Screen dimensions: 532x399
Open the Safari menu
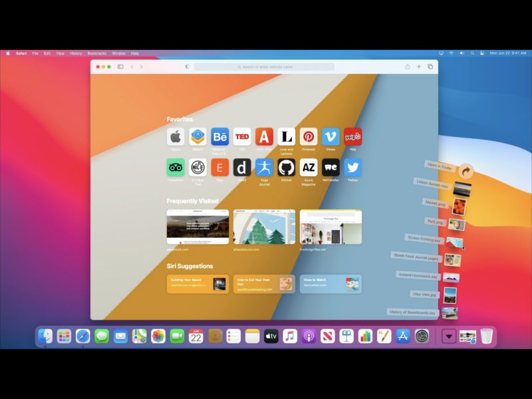tap(21, 53)
